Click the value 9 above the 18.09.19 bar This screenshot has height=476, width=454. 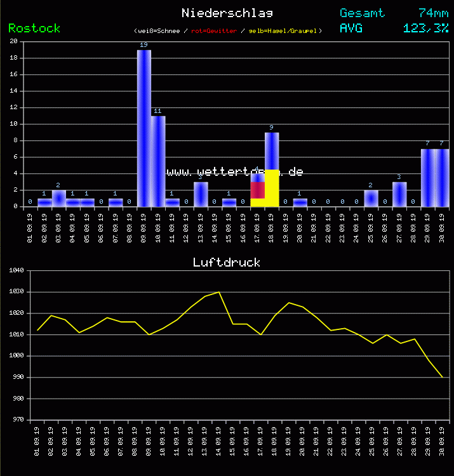[271, 128]
